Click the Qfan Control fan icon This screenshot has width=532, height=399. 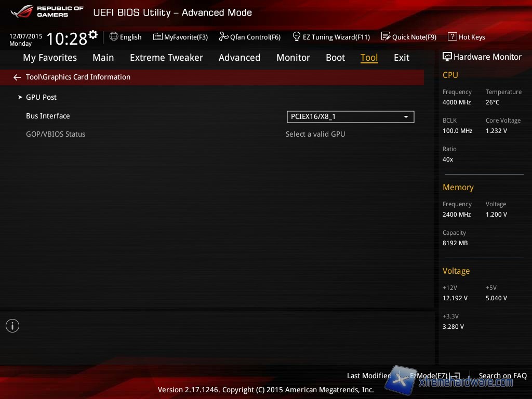pos(224,37)
